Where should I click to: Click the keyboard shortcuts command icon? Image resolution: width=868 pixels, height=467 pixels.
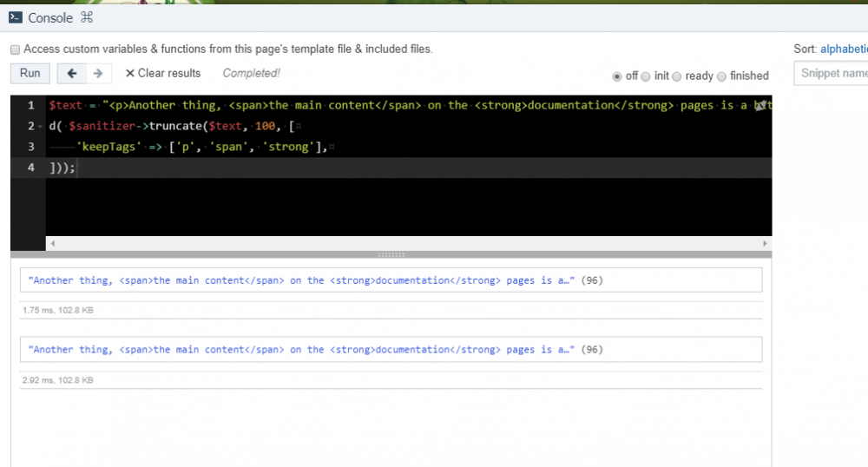pos(85,17)
